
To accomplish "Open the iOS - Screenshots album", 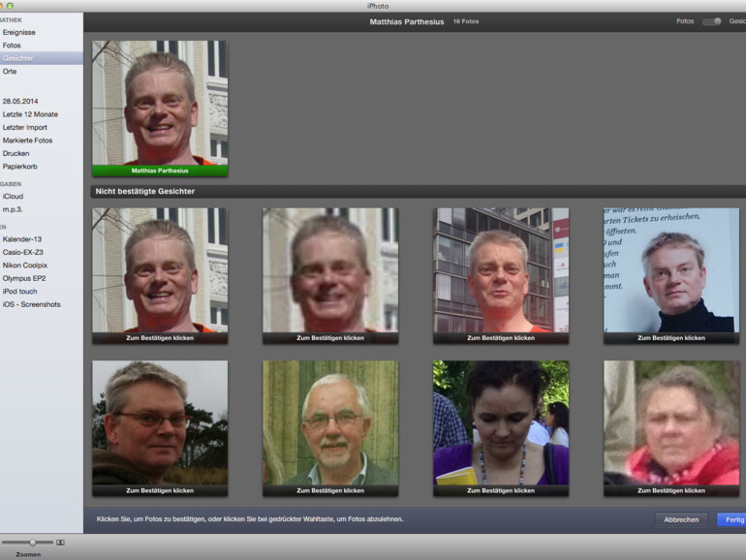I will [x=31, y=304].
